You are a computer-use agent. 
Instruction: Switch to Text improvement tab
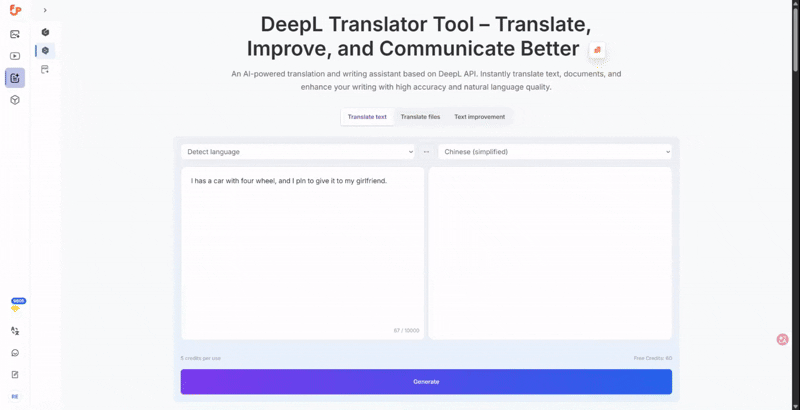point(480,117)
